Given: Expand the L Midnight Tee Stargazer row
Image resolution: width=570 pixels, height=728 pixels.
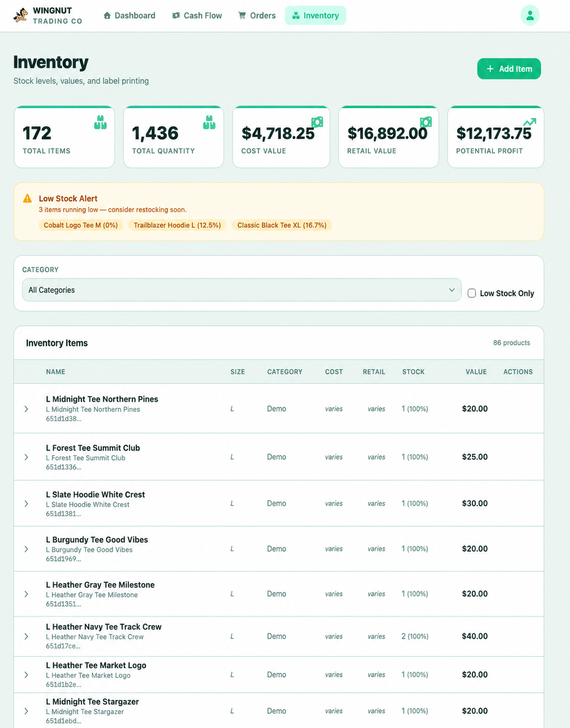Looking at the screenshot, I should [x=26, y=712].
